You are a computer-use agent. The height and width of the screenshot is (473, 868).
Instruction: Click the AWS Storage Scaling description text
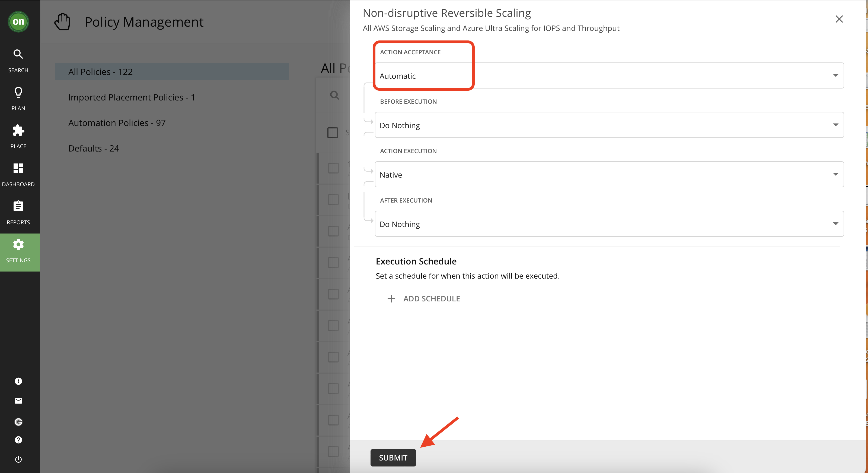tap(491, 28)
